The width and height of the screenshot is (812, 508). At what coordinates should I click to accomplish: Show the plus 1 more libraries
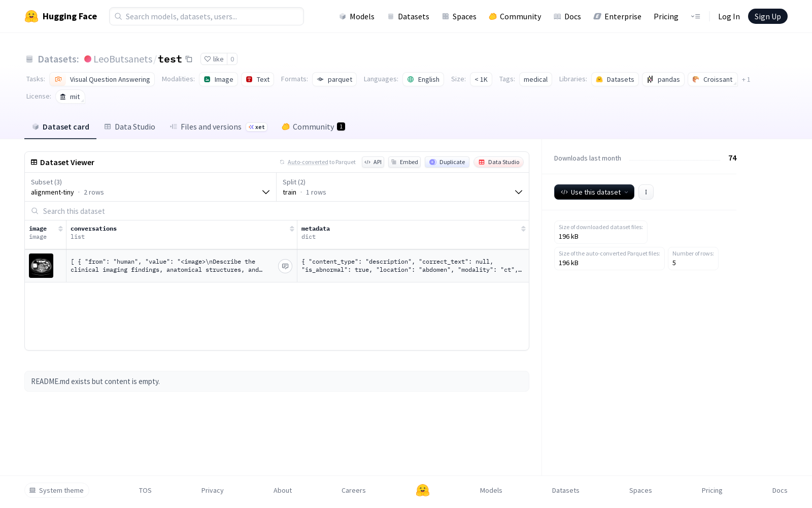[x=746, y=79]
